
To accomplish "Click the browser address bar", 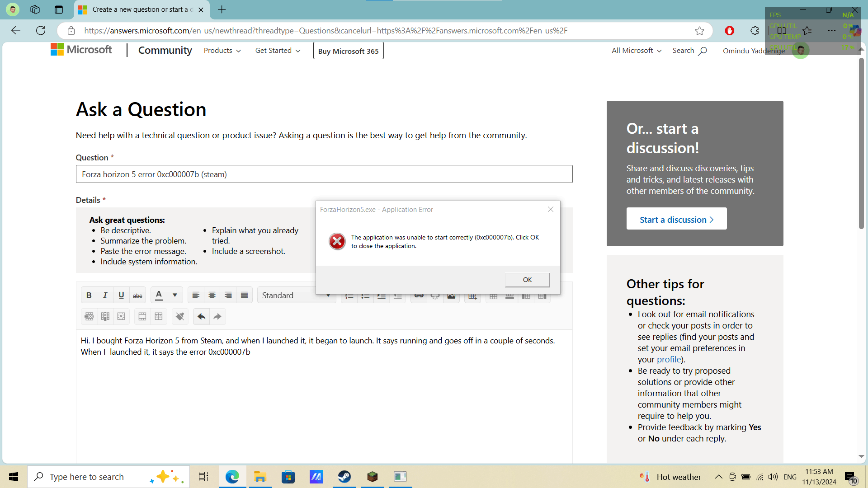I will (x=384, y=30).
